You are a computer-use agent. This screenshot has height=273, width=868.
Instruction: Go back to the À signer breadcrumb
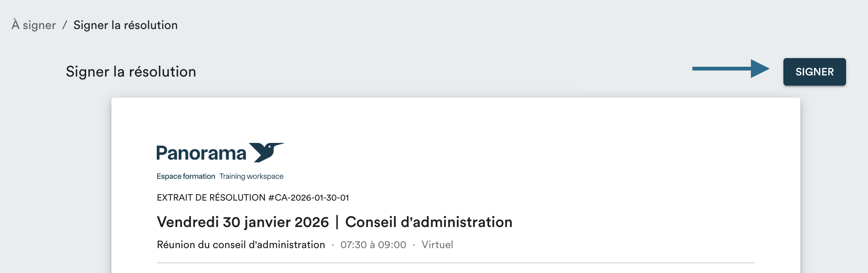pyautogui.click(x=34, y=25)
